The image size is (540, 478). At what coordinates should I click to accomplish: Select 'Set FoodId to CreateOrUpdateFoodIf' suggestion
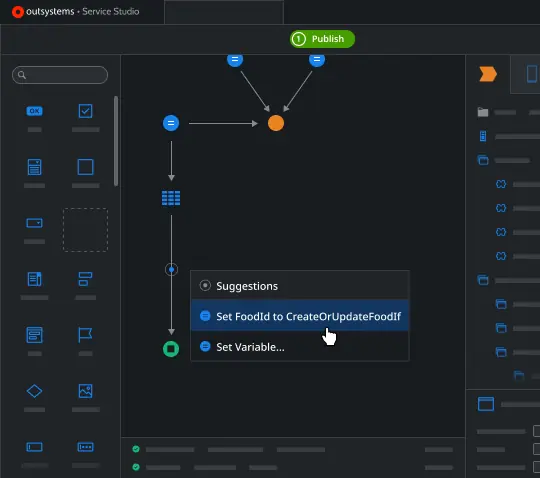pyautogui.click(x=300, y=316)
